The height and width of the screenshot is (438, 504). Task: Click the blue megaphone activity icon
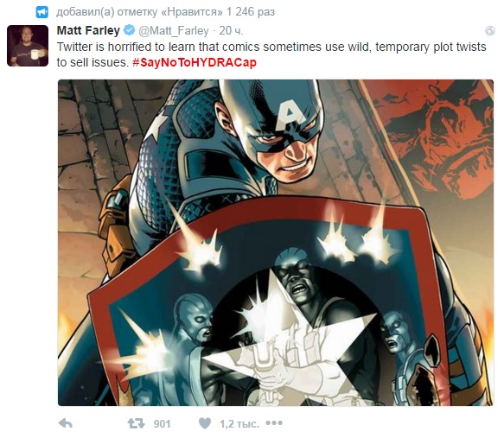(41, 12)
